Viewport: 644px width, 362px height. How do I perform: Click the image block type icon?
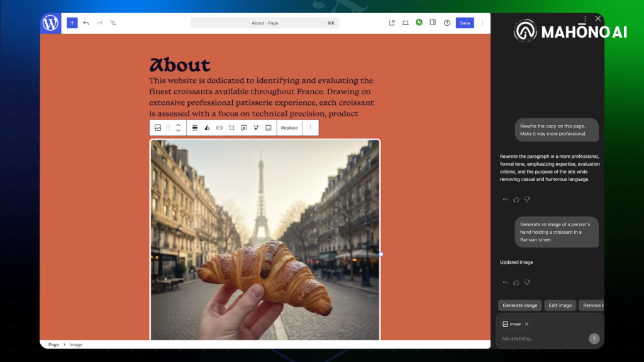(x=158, y=128)
